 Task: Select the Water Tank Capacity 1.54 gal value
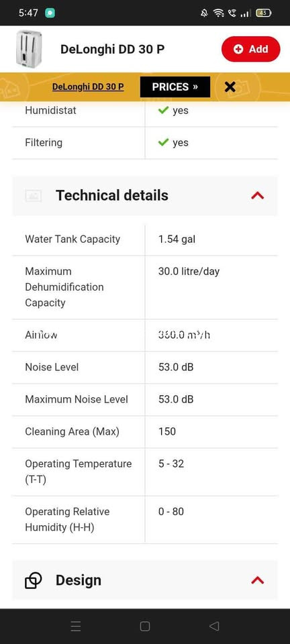coord(177,239)
